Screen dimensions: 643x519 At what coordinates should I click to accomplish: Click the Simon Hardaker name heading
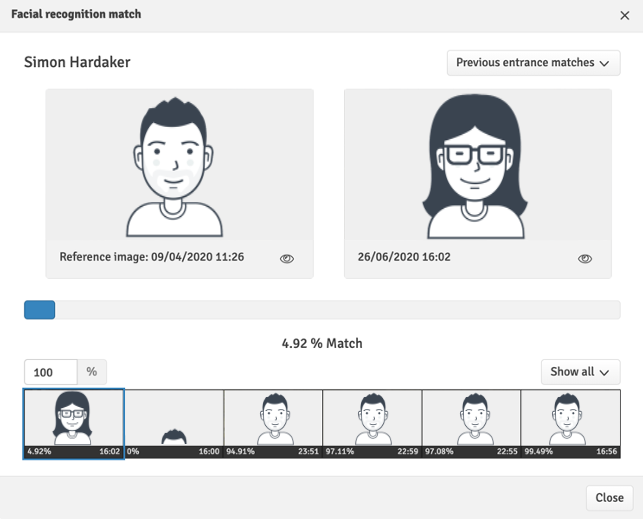click(77, 62)
